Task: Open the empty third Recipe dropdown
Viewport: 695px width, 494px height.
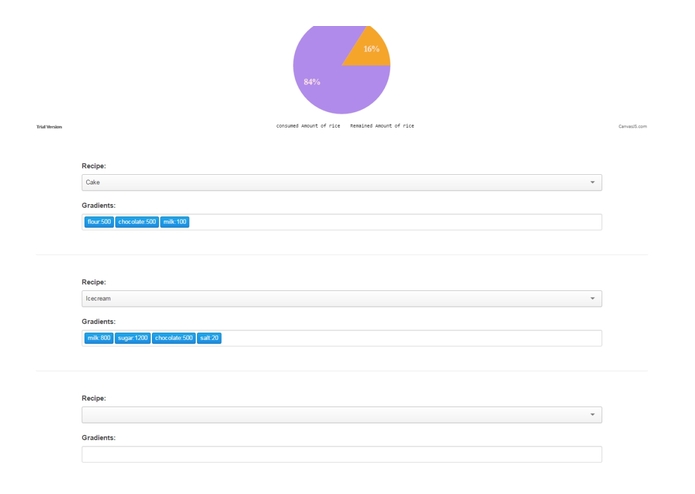Action: click(341, 415)
